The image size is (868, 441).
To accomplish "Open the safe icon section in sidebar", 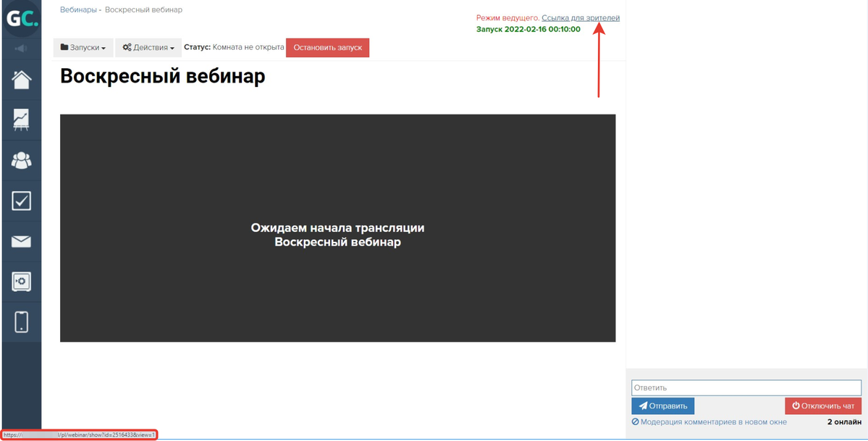I will point(22,282).
